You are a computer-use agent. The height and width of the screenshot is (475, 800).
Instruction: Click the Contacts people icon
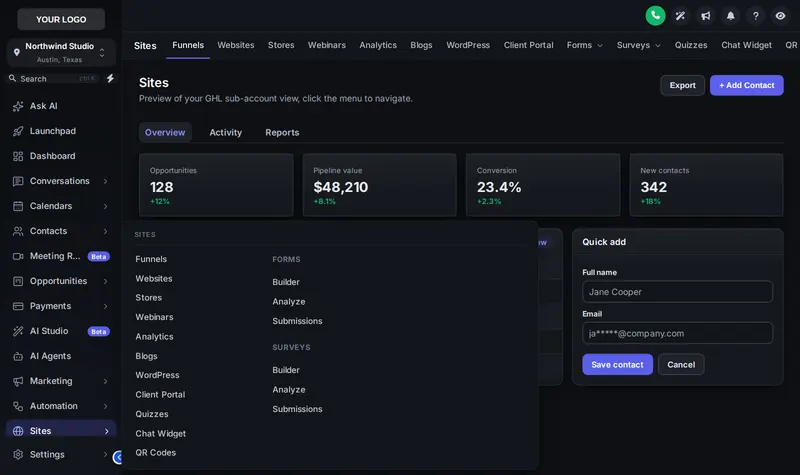coord(18,231)
